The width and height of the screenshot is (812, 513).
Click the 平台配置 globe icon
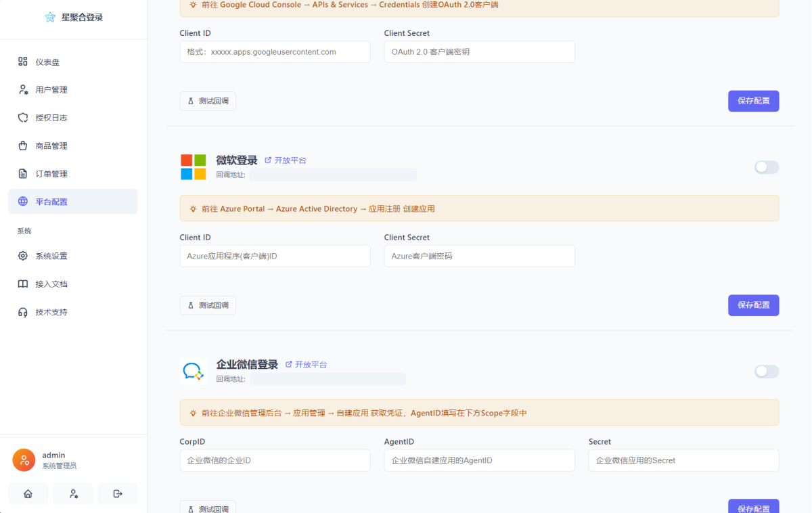[23, 202]
